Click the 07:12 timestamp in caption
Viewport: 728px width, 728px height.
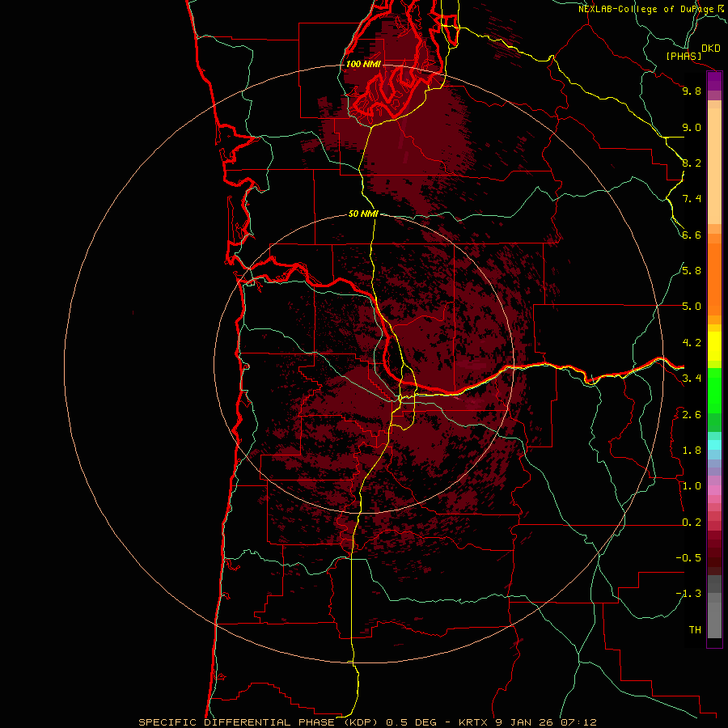coord(578,722)
